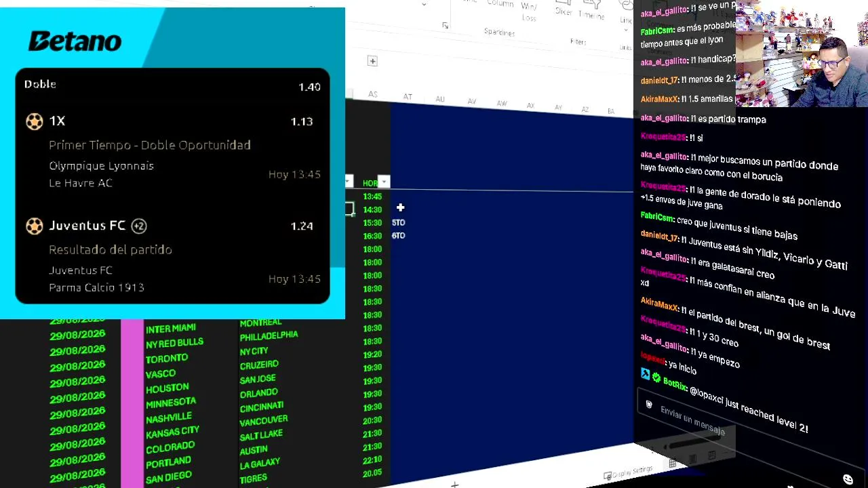Click the BotRix moderator badge in chat
The height and width of the screenshot is (488, 868).
coord(645,373)
